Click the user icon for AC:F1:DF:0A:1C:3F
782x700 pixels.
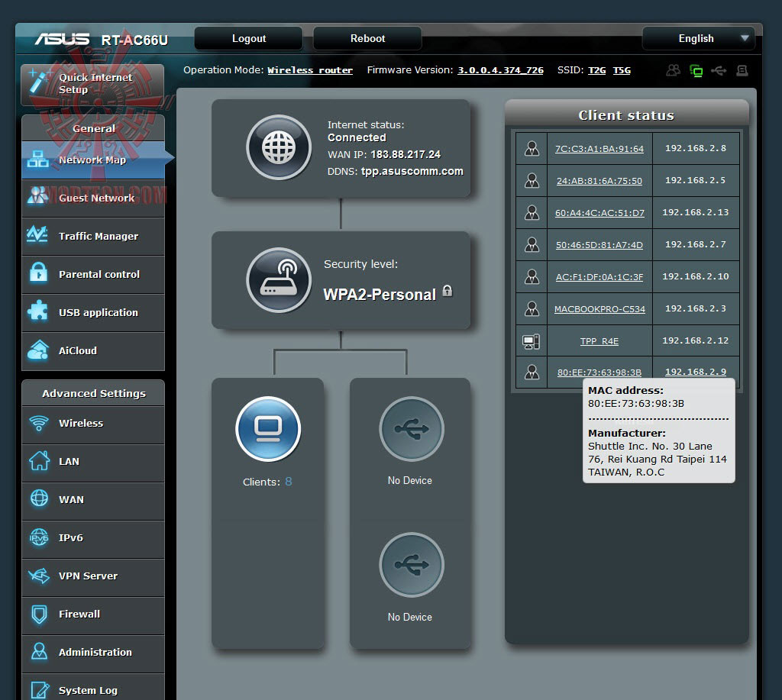(x=532, y=276)
